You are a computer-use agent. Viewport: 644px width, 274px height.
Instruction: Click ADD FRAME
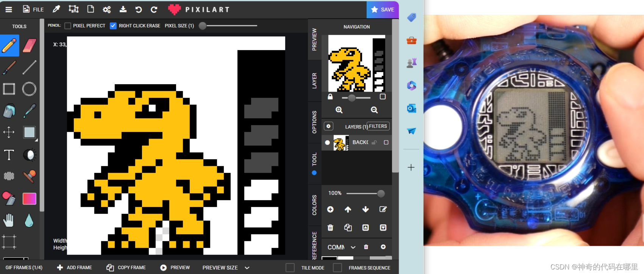pyautogui.click(x=75, y=268)
